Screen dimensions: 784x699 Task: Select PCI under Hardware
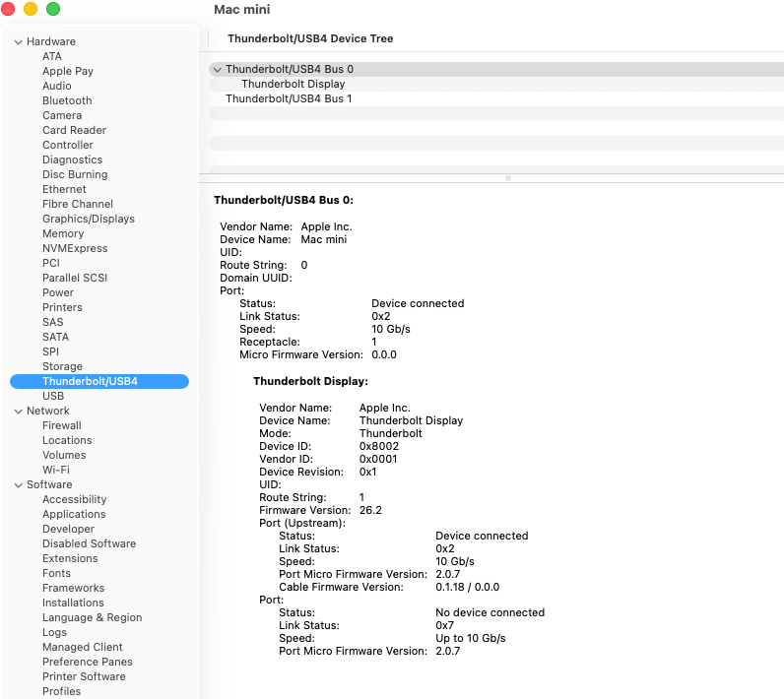(x=51, y=263)
